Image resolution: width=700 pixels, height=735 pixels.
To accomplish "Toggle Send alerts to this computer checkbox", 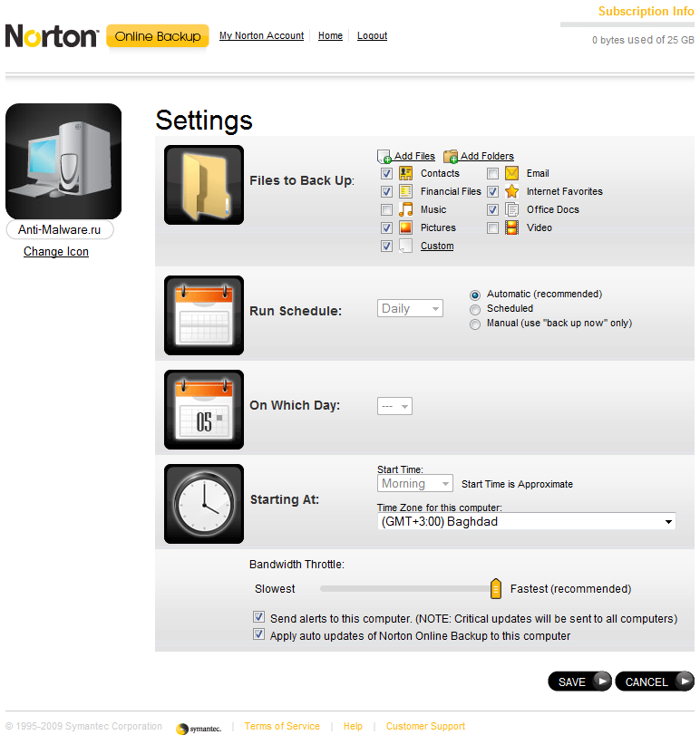I will click(258, 617).
